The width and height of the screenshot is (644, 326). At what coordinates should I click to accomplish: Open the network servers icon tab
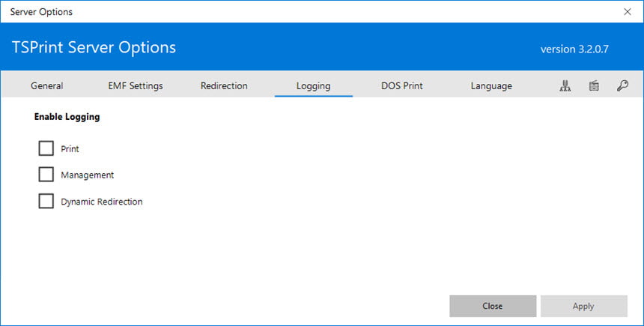565,85
